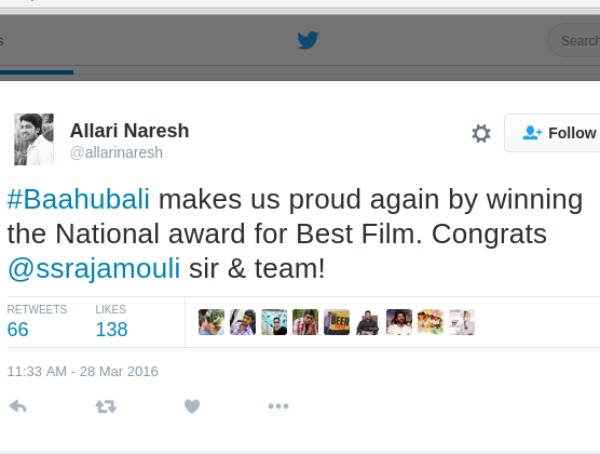Like the tweet with heart icon

192,406
